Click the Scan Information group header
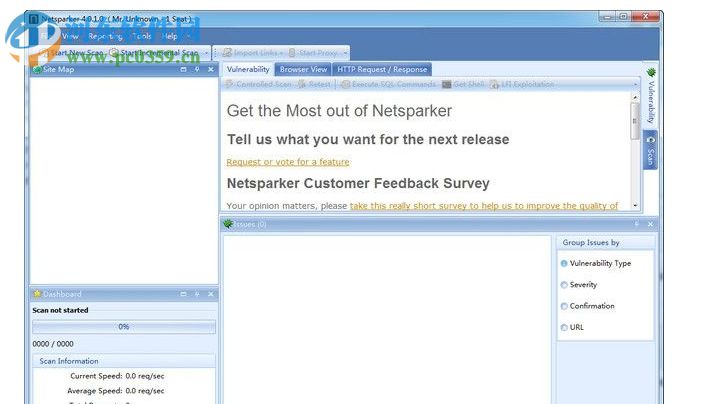The width and height of the screenshot is (720, 404). pos(124,361)
